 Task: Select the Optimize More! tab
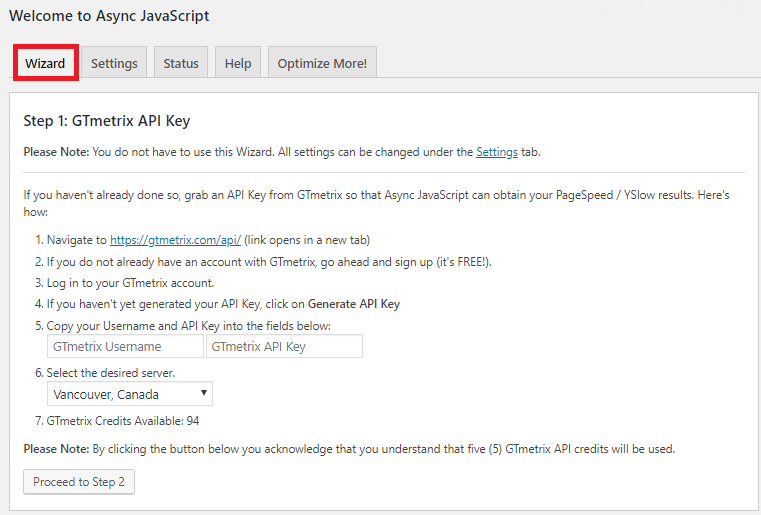(322, 63)
